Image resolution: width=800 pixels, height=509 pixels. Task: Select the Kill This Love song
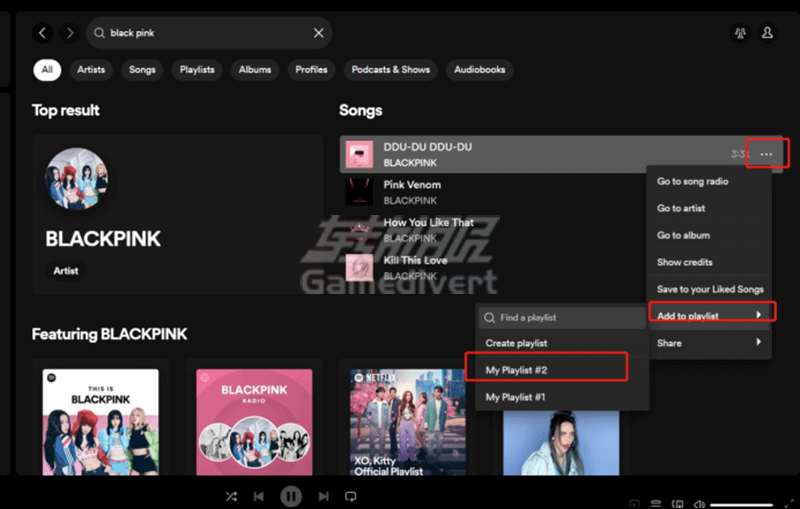click(x=415, y=260)
